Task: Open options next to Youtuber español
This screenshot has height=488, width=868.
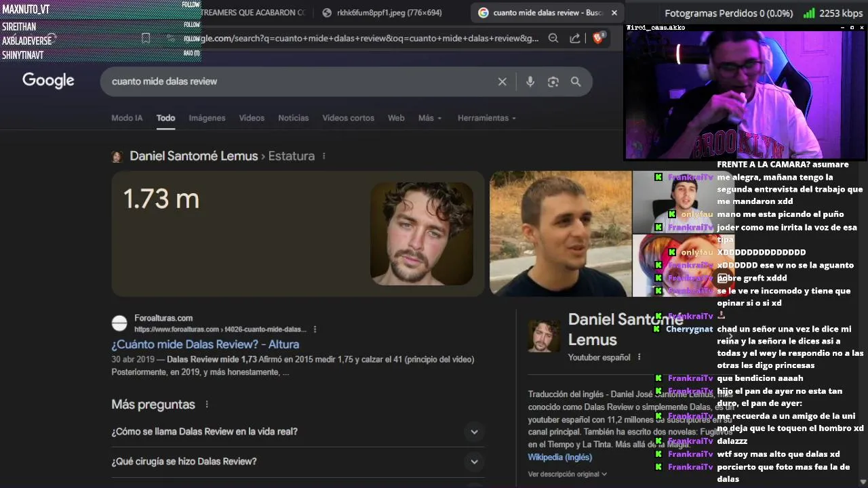Action: (x=639, y=357)
